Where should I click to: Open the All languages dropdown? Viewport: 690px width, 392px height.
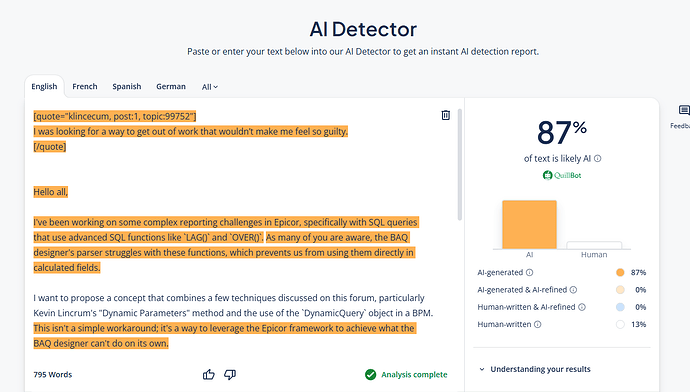[x=210, y=87]
